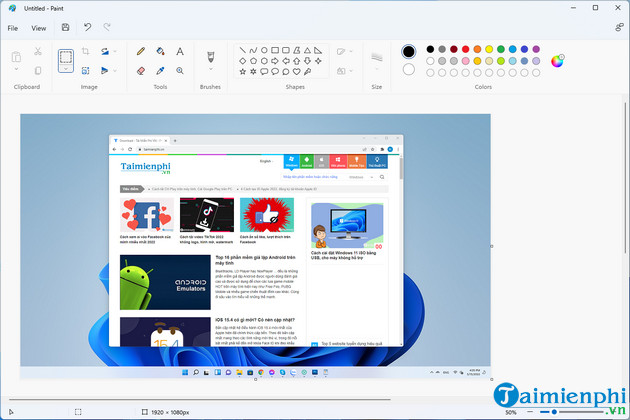630x420 pixels.
Task: Open the Resize and skew tool
Action: pos(85,71)
